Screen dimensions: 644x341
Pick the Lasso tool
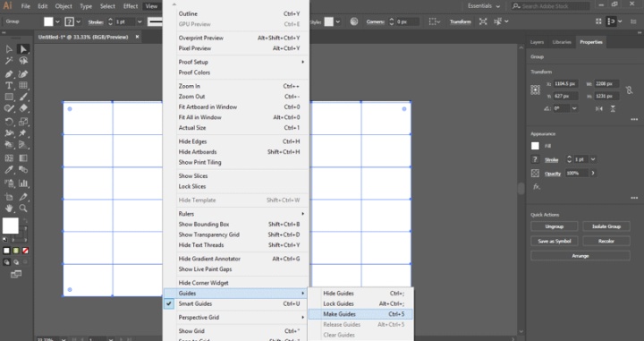(x=23, y=61)
